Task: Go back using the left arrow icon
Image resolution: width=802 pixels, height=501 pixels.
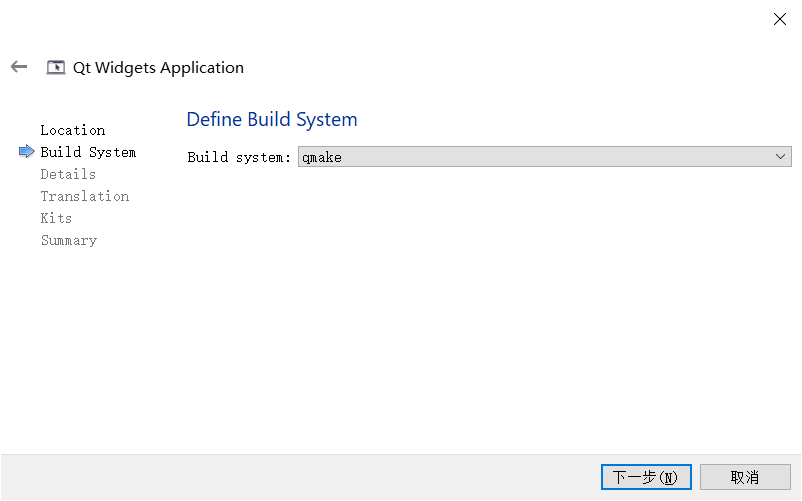Action: (19, 66)
